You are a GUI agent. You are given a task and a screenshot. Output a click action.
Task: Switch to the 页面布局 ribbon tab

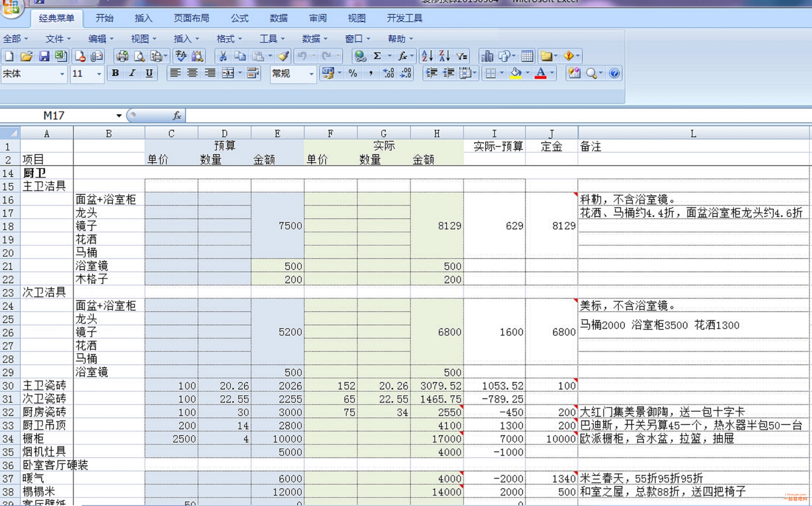191,18
